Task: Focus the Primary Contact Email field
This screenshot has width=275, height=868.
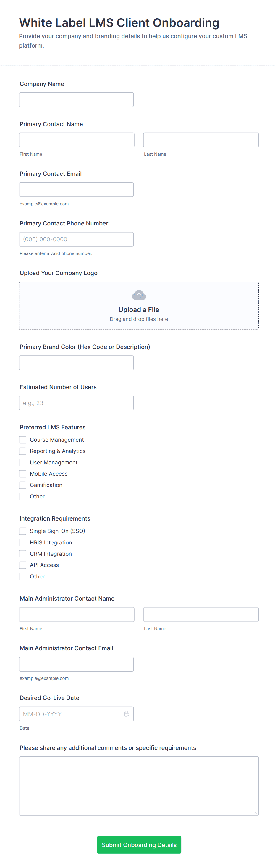Action: [76, 190]
